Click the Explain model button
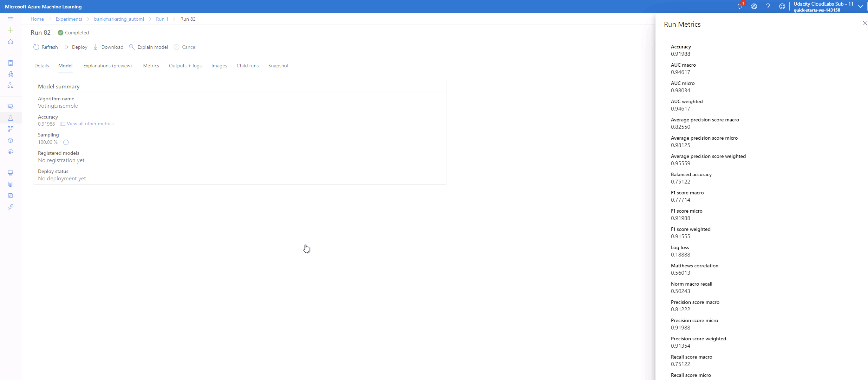The image size is (868, 380). 149,47
